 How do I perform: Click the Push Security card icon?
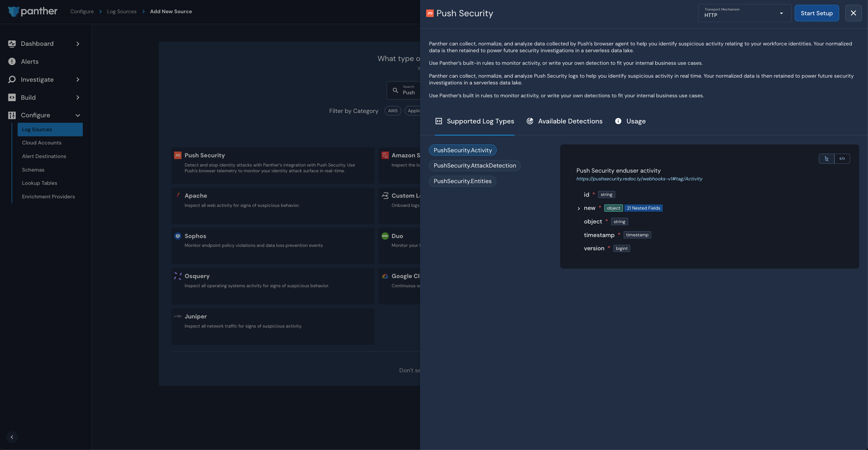[x=178, y=155]
